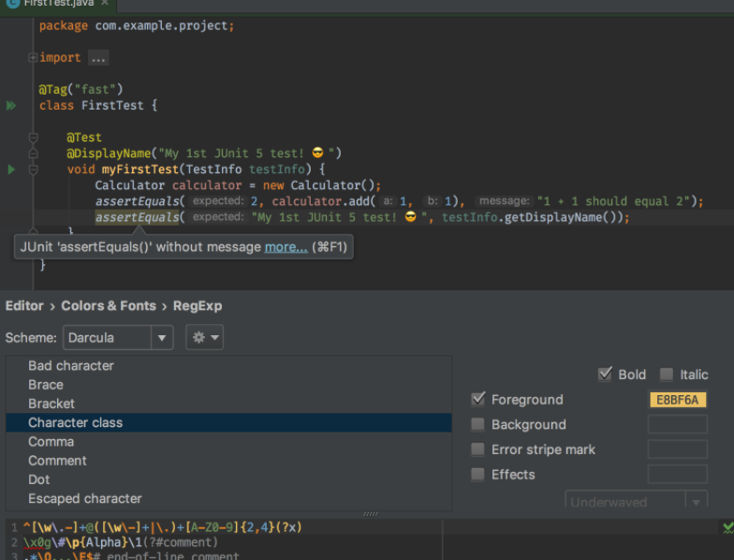This screenshot has width=734, height=560.
Task: Click the collapsed import ellipsis placeholder
Action: 97,58
